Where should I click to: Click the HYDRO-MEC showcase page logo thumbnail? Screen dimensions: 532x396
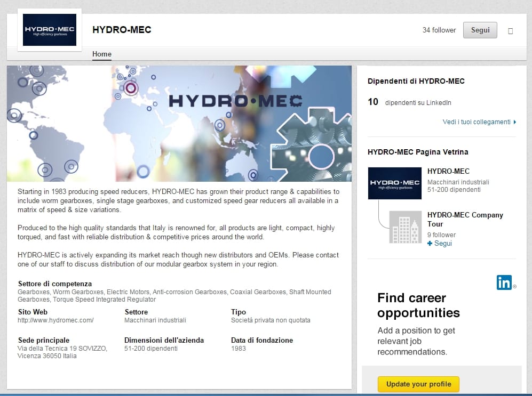pyautogui.click(x=394, y=183)
